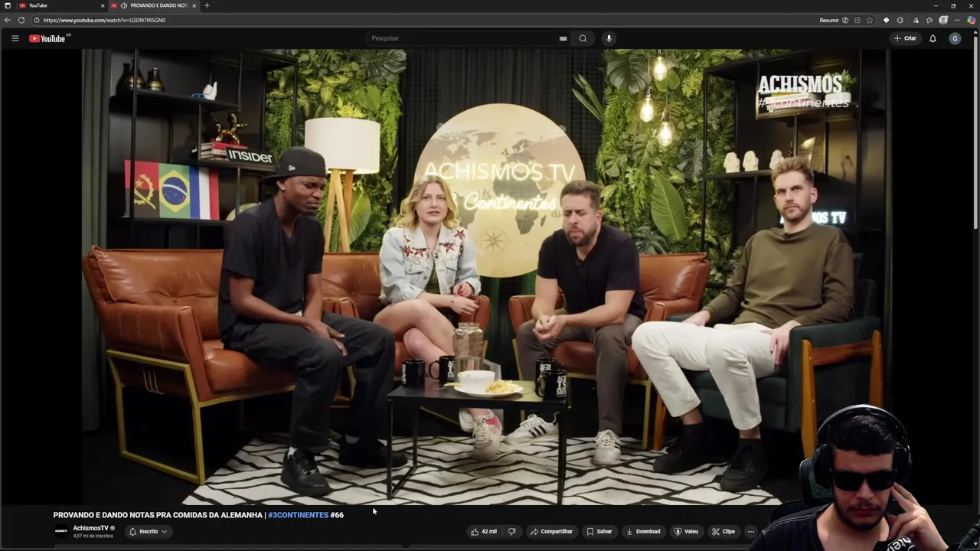The height and width of the screenshot is (551, 980).
Task: Expand the Inscrito subscription dropdown
Action: pos(149,531)
